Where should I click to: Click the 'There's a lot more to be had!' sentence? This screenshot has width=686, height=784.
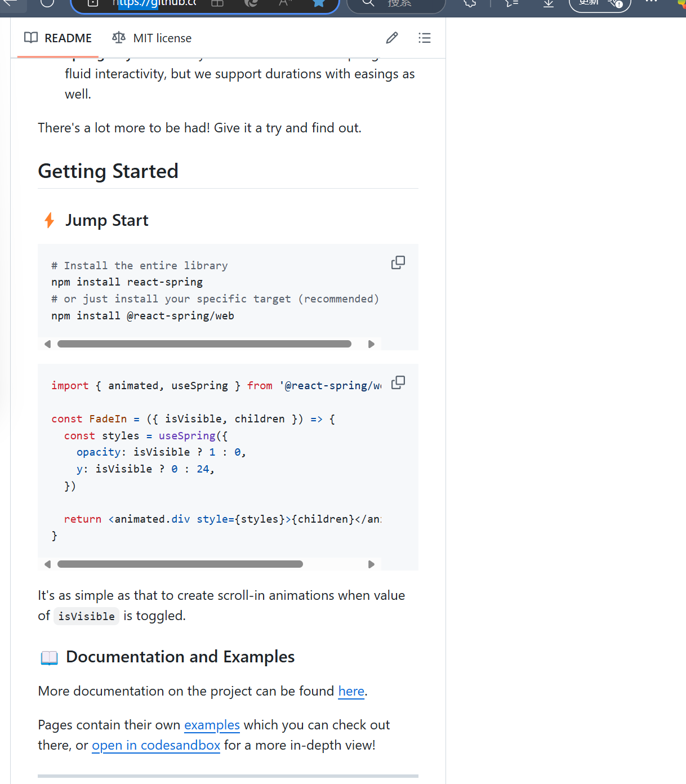pyautogui.click(x=199, y=128)
